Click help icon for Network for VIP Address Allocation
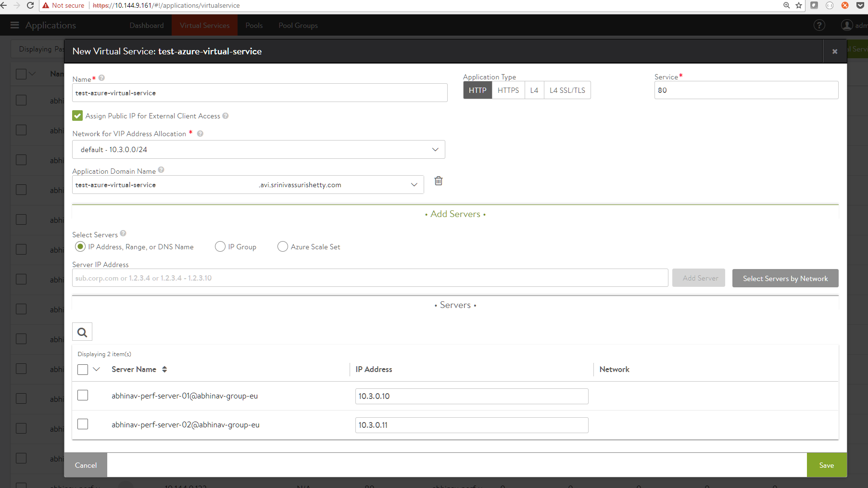This screenshot has height=488, width=868. tap(200, 134)
